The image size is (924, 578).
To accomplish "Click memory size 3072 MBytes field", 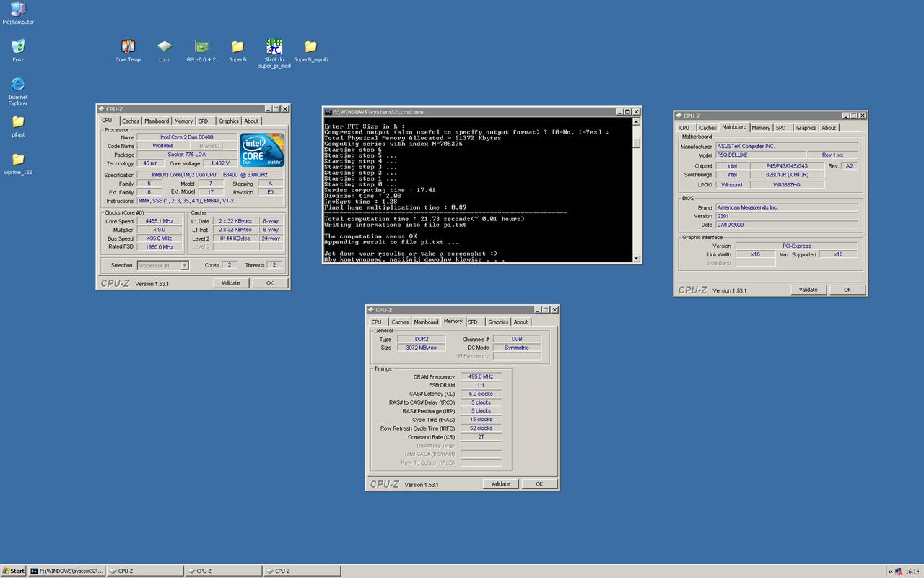I will click(421, 348).
